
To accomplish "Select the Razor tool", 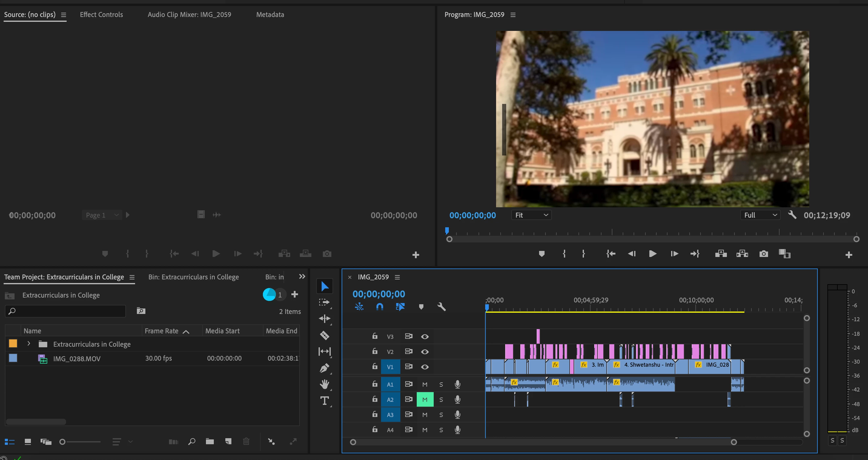I will 324,335.
